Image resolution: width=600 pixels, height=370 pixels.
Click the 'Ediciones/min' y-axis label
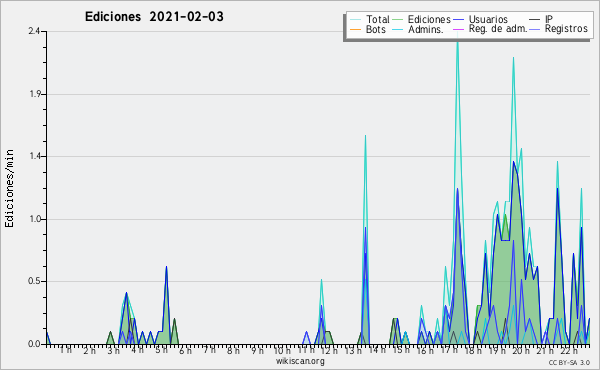point(9,188)
